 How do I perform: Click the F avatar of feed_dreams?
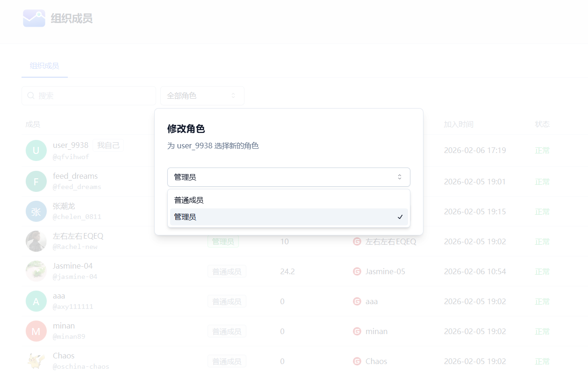pos(36,181)
